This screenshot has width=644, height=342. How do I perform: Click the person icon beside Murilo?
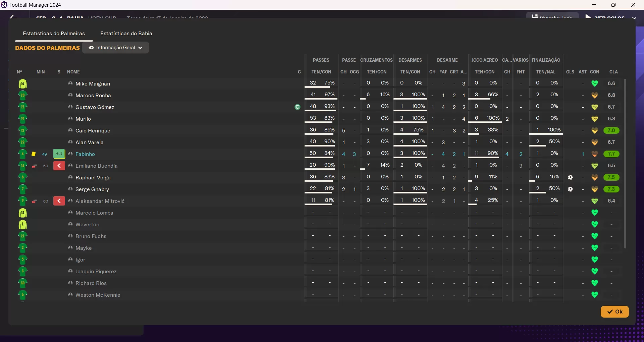(x=70, y=119)
